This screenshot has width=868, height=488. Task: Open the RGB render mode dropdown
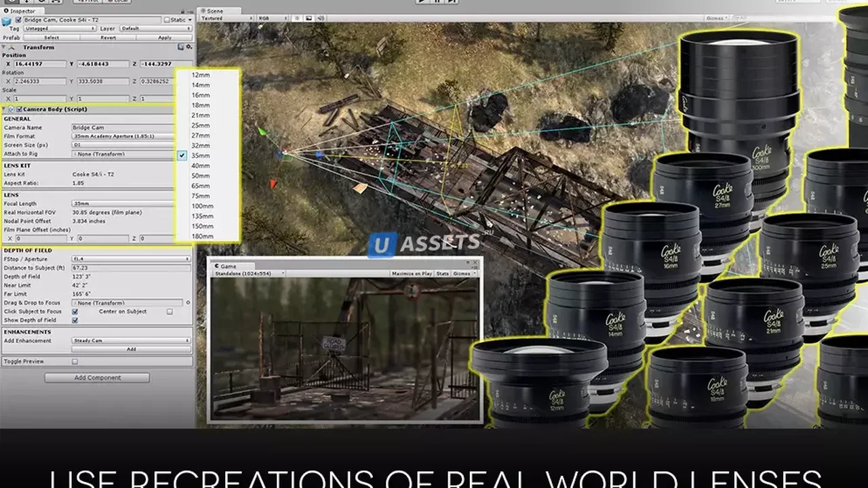tap(273, 18)
